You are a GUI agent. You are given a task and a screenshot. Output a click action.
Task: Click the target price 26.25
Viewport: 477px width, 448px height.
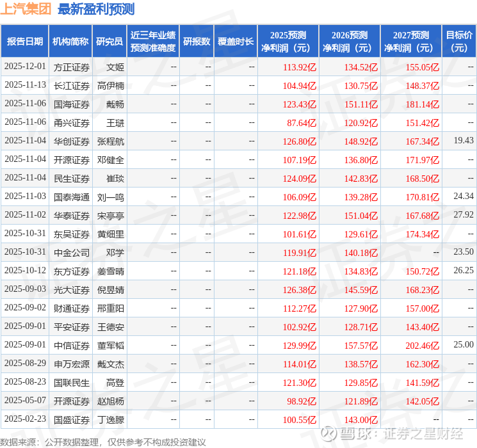464,270
